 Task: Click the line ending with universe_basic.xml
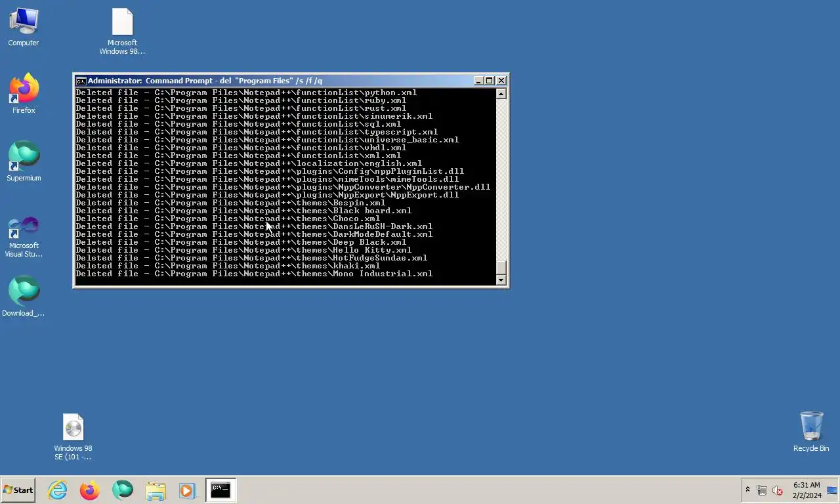(x=267, y=140)
